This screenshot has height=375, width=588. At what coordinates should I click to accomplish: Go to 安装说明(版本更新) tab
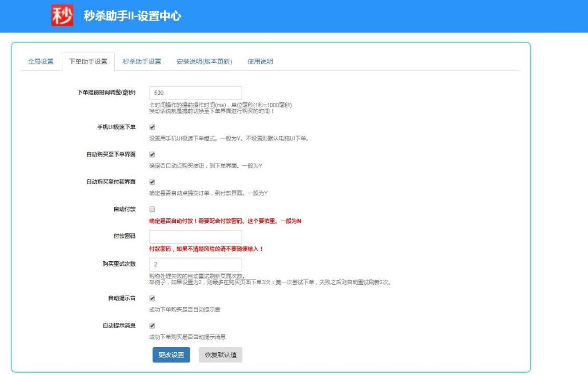tap(204, 62)
